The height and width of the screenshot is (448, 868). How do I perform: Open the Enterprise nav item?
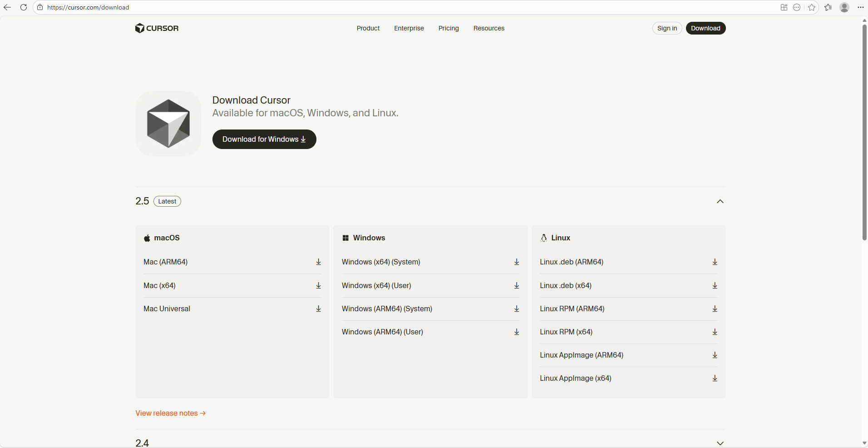409,28
